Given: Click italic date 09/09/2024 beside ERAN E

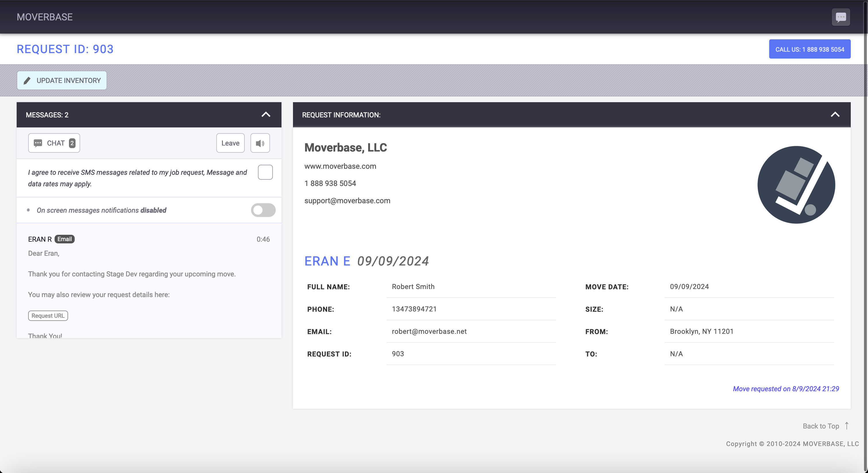Looking at the screenshot, I should pos(393,261).
